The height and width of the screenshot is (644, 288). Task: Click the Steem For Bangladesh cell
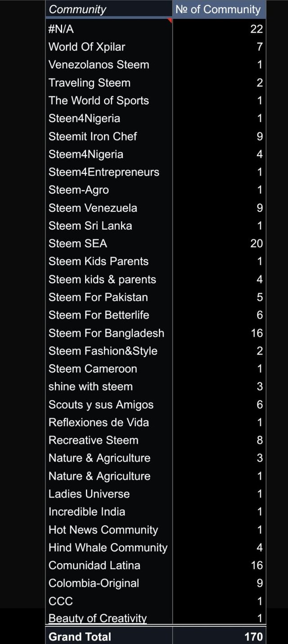click(109, 333)
